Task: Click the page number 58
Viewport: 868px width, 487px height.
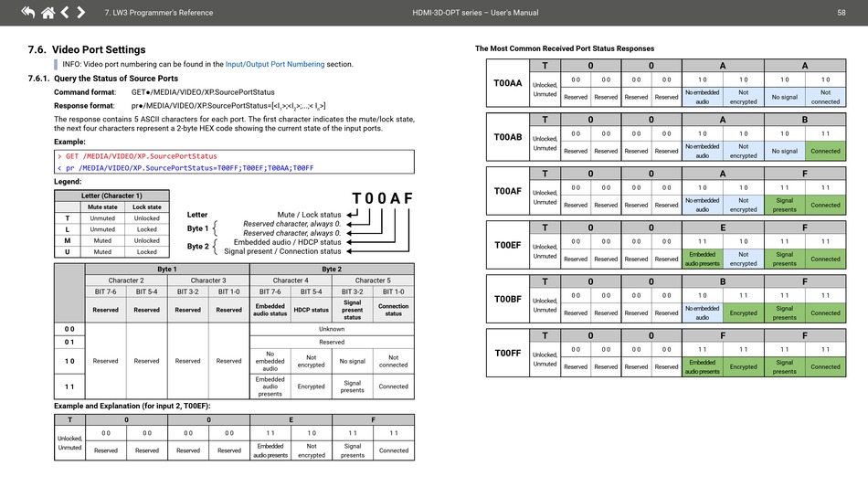Action: pos(841,13)
